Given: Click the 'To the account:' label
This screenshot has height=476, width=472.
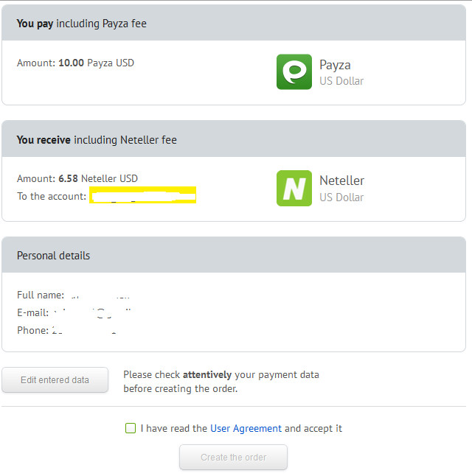Looking at the screenshot, I should point(52,196).
